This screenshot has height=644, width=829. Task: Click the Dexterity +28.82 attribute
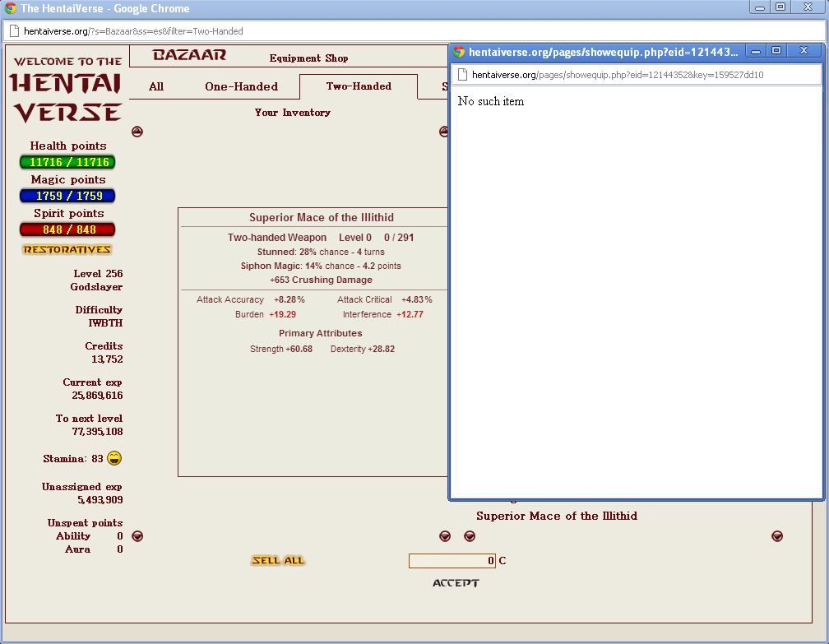363,349
